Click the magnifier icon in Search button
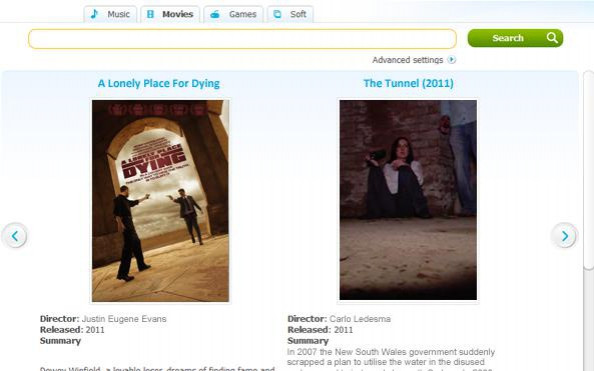Viewport: 594px width, 371px height. tap(552, 38)
